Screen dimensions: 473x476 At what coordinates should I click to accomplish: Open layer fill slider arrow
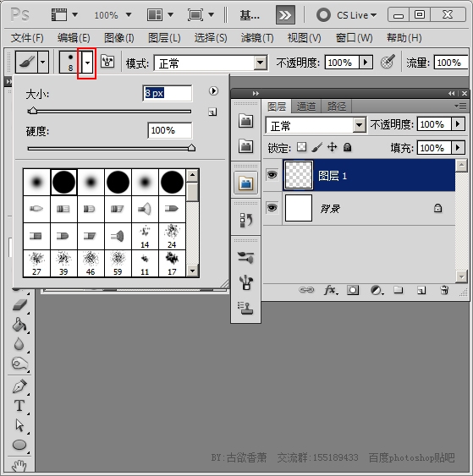458,148
